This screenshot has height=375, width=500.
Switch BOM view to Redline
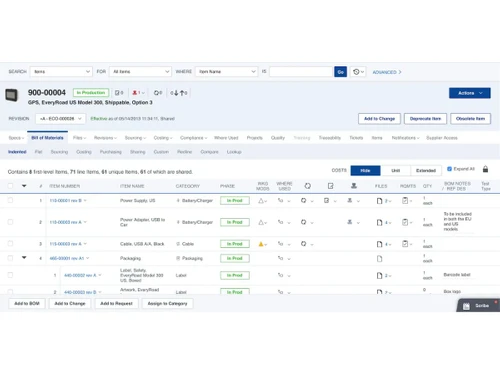point(184,152)
